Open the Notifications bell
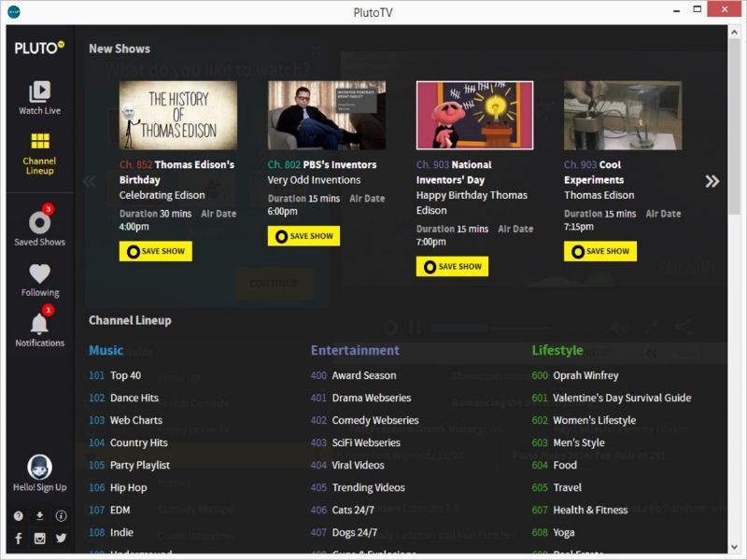Image resolution: width=747 pixels, height=560 pixels. (x=39, y=325)
